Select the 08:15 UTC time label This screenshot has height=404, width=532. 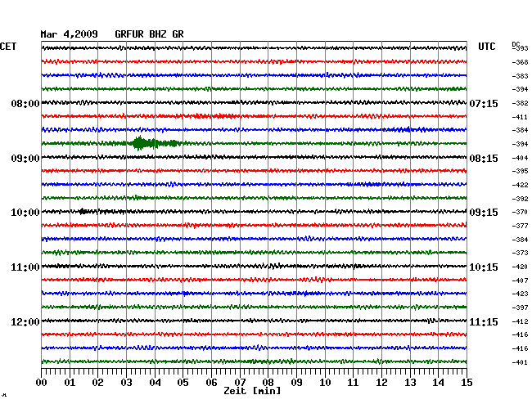click(484, 159)
